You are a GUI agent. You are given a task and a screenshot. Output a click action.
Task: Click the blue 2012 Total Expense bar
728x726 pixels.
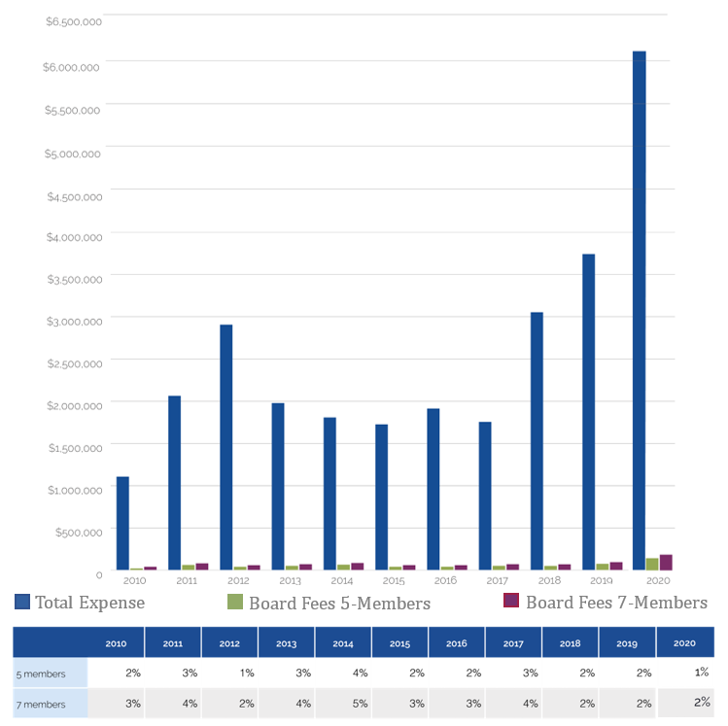225,446
